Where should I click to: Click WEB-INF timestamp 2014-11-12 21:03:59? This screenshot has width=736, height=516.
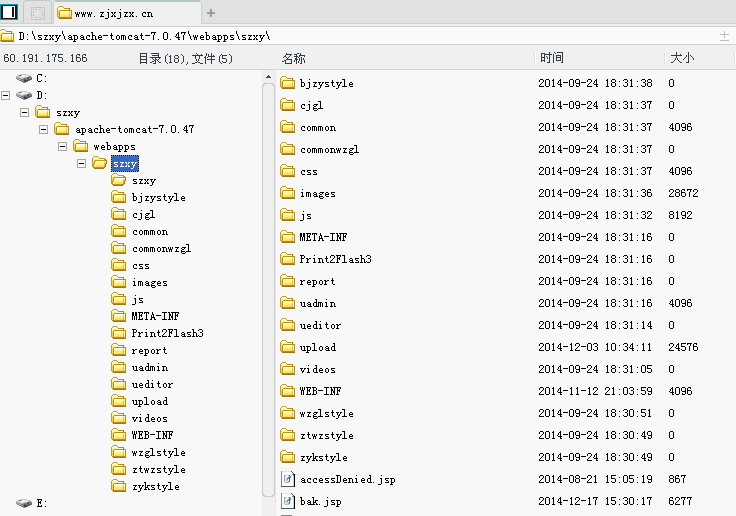[595, 391]
